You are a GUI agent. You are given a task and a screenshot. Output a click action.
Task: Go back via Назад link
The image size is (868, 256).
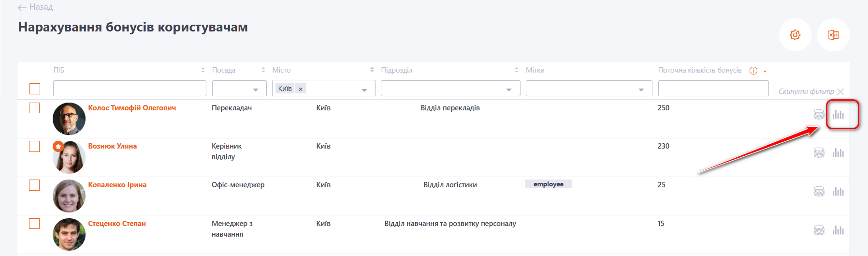tap(35, 7)
